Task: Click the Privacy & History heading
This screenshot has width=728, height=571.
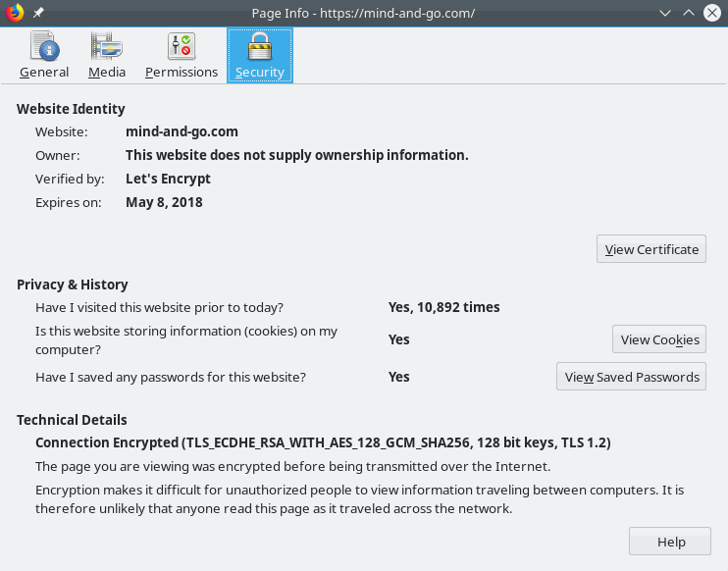Action: pos(73,285)
